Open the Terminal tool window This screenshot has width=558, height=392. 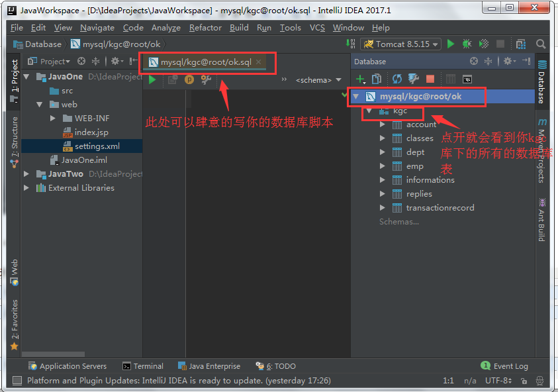pyautogui.click(x=143, y=366)
